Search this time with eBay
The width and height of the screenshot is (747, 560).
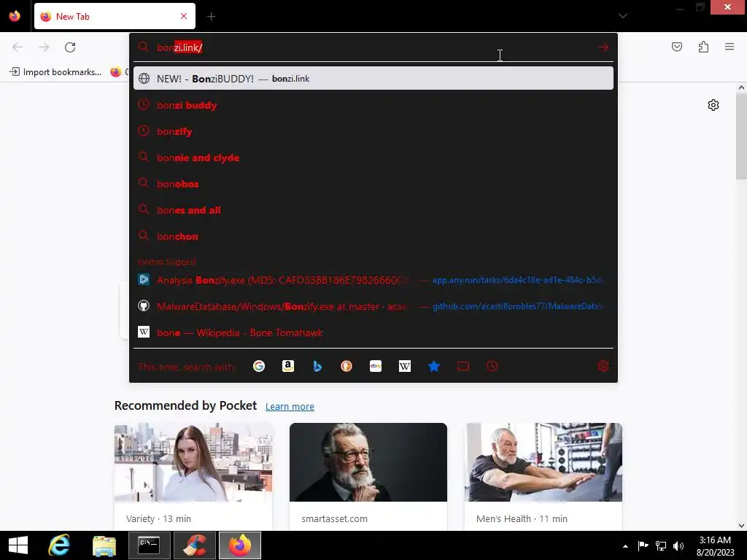tap(376, 366)
